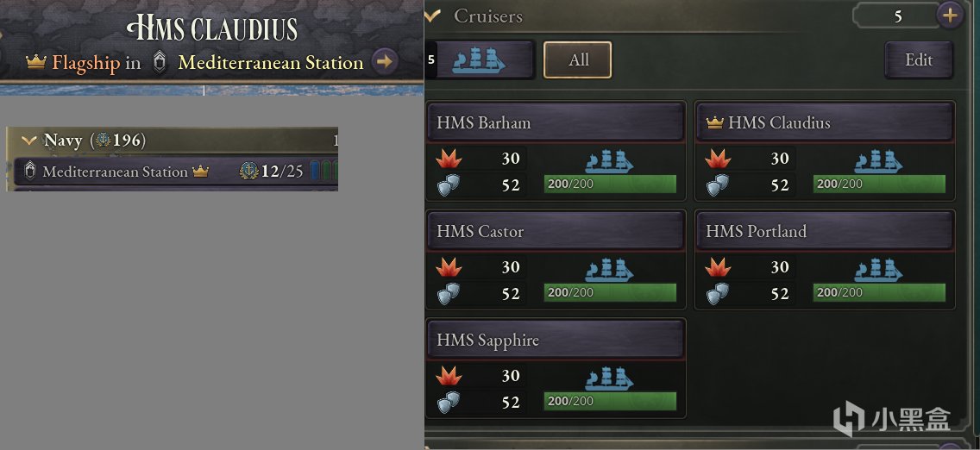
Task: Select the HMS Castor ship name
Action: [481, 231]
